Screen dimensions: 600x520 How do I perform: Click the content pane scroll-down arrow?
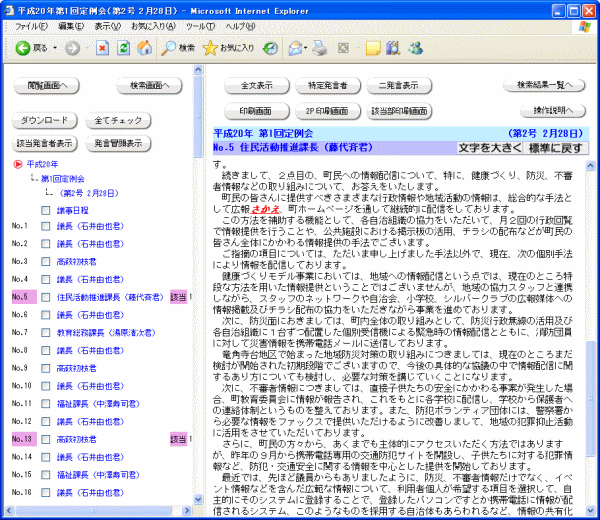pos(590,510)
